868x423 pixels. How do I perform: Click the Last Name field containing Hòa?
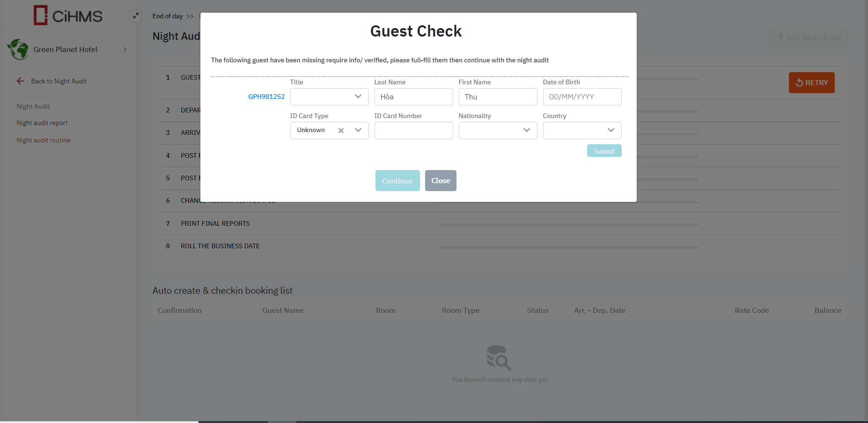[x=414, y=97]
